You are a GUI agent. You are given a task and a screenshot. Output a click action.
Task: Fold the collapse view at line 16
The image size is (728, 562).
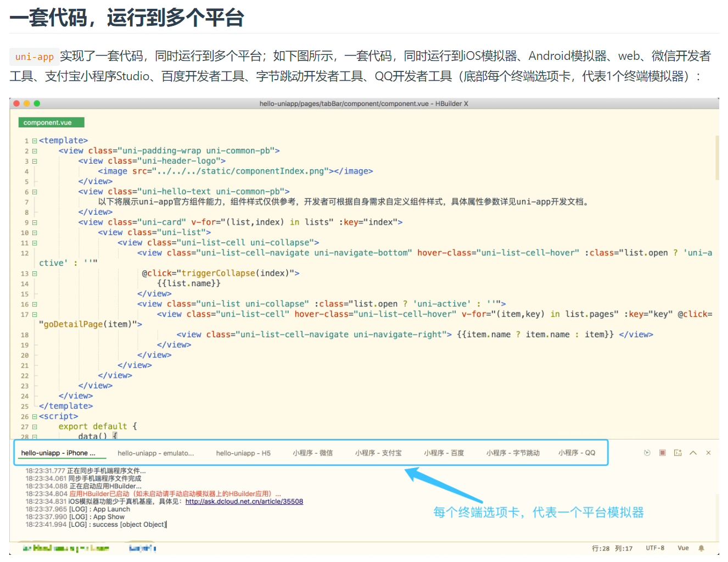point(35,304)
